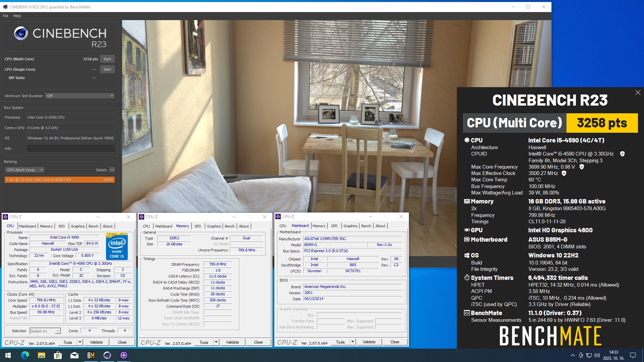
Task: Click the Memory Type DDR3 field
Action: [x=174, y=238]
